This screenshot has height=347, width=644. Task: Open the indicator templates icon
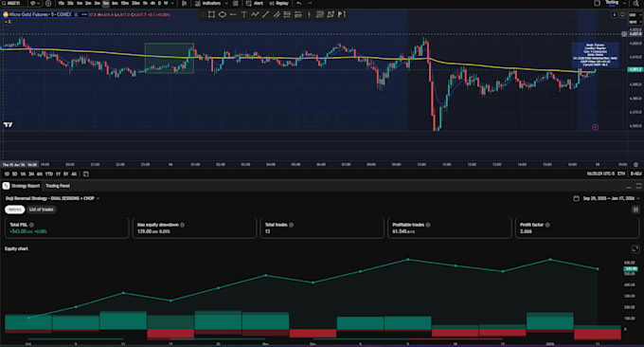coord(235,3)
